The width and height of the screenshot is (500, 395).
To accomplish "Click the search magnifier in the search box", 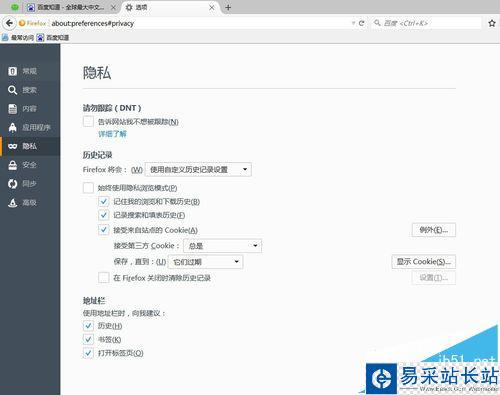I will tap(377, 23).
